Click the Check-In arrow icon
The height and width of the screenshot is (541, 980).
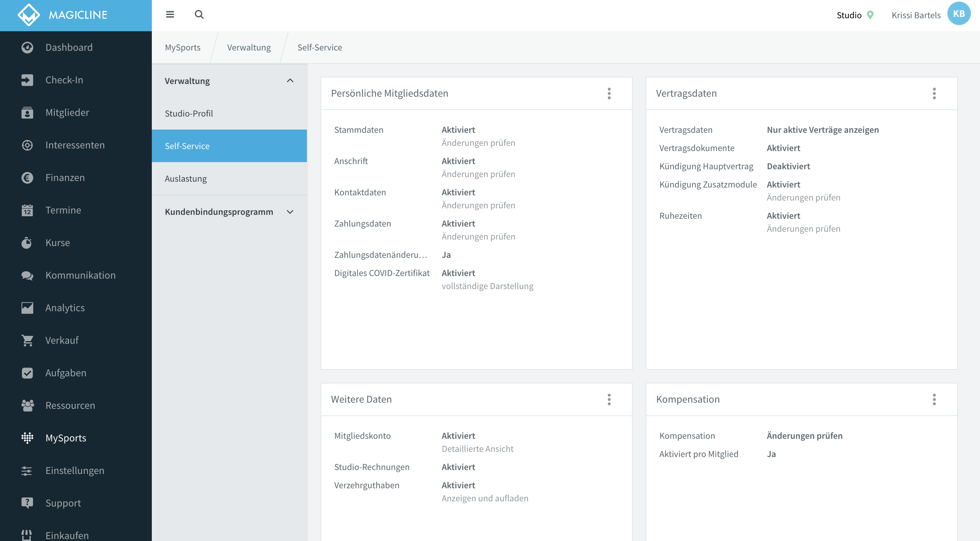tap(27, 80)
